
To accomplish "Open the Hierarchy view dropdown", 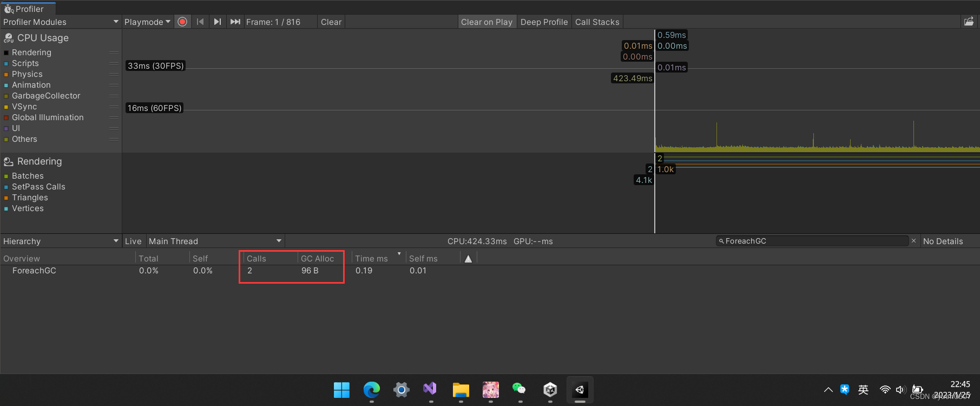I will coord(61,241).
